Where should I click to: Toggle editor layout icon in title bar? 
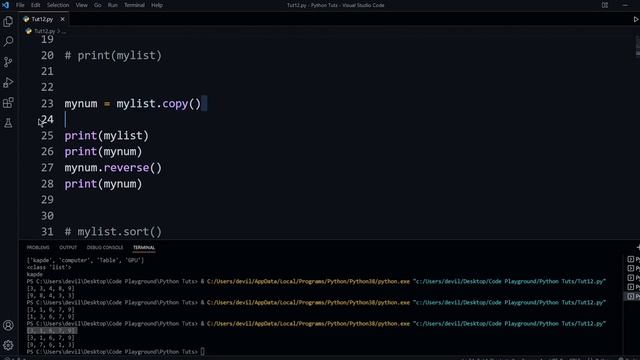pyautogui.click(x=605, y=5)
